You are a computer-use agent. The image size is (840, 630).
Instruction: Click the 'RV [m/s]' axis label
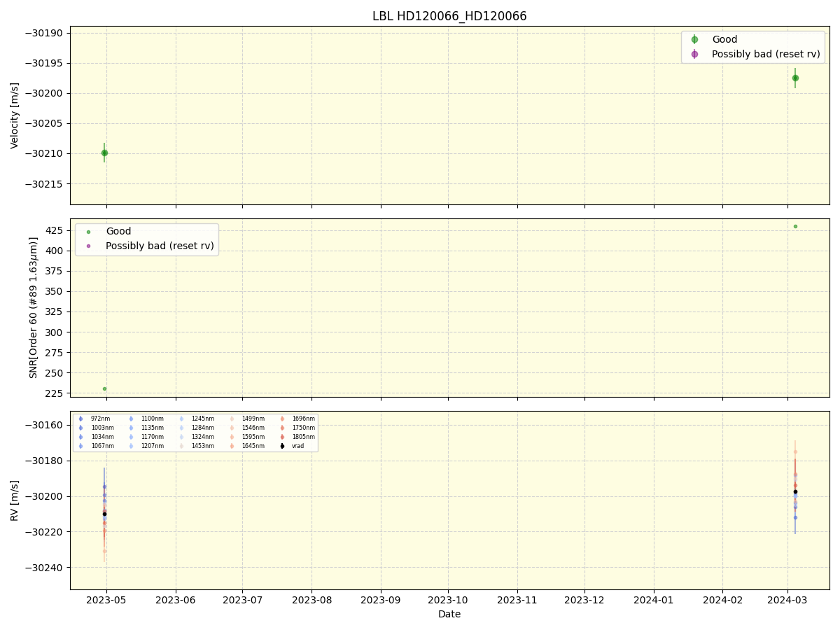[x=15, y=500]
